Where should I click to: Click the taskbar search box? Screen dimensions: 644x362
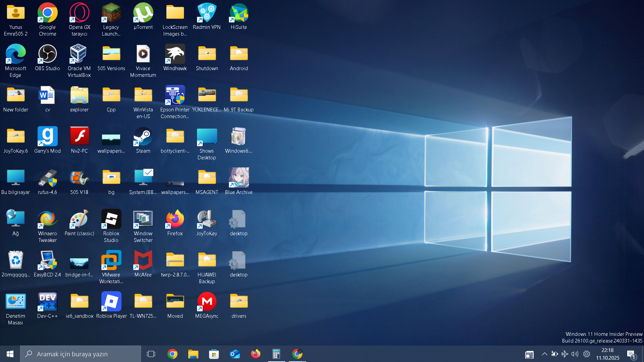[x=81, y=354]
